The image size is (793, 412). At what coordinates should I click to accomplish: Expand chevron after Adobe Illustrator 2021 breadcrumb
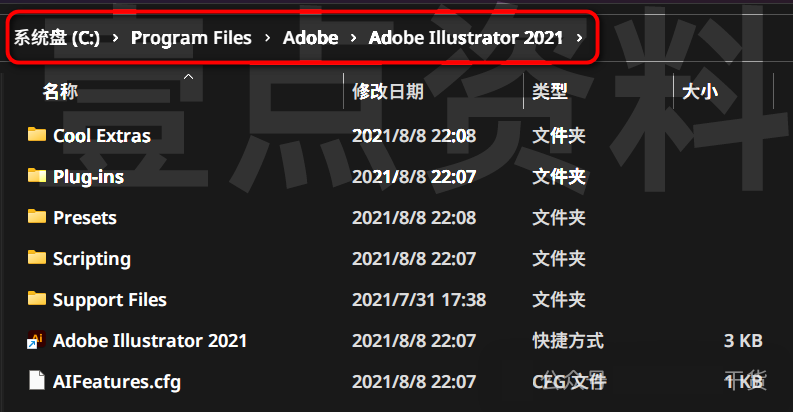click(x=579, y=38)
